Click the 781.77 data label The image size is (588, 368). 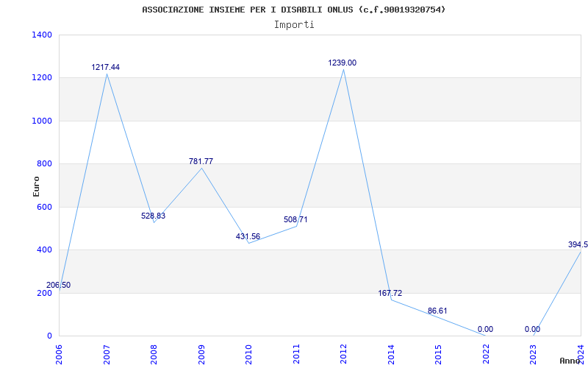[201, 161]
